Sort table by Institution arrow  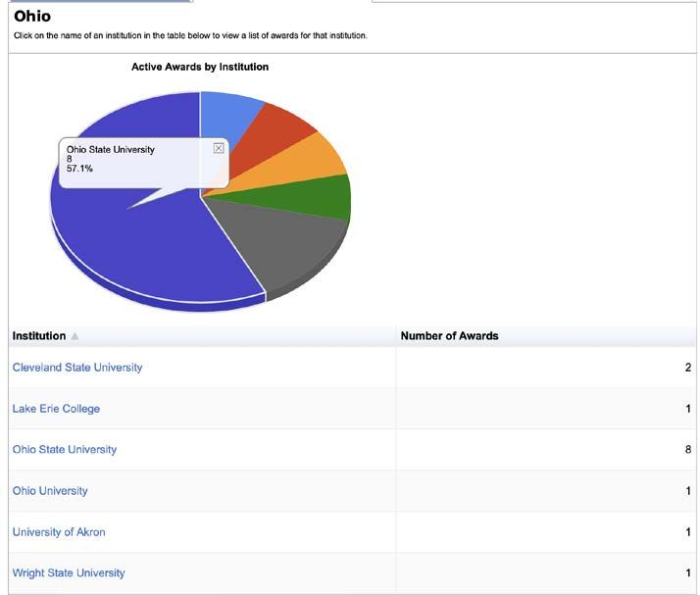pyautogui.click(x=75, y=335)
